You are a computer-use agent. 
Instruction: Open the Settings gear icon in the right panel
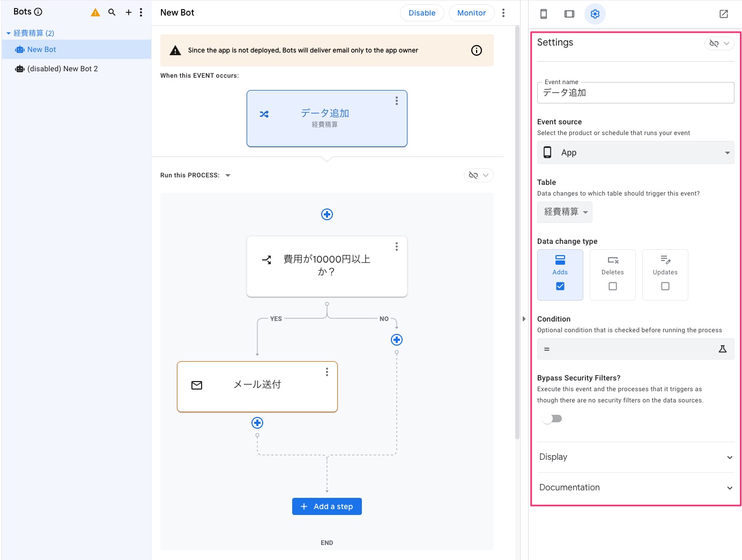(595, 14)
